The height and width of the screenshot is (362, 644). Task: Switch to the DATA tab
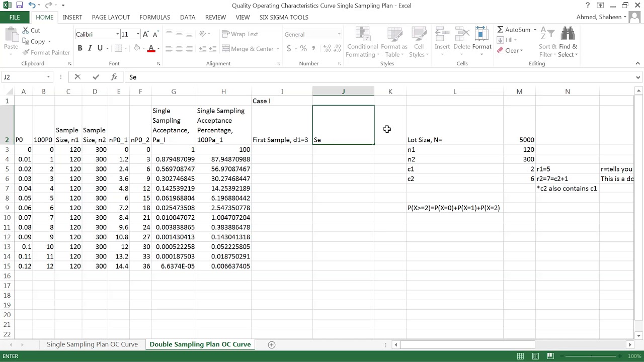188,17
